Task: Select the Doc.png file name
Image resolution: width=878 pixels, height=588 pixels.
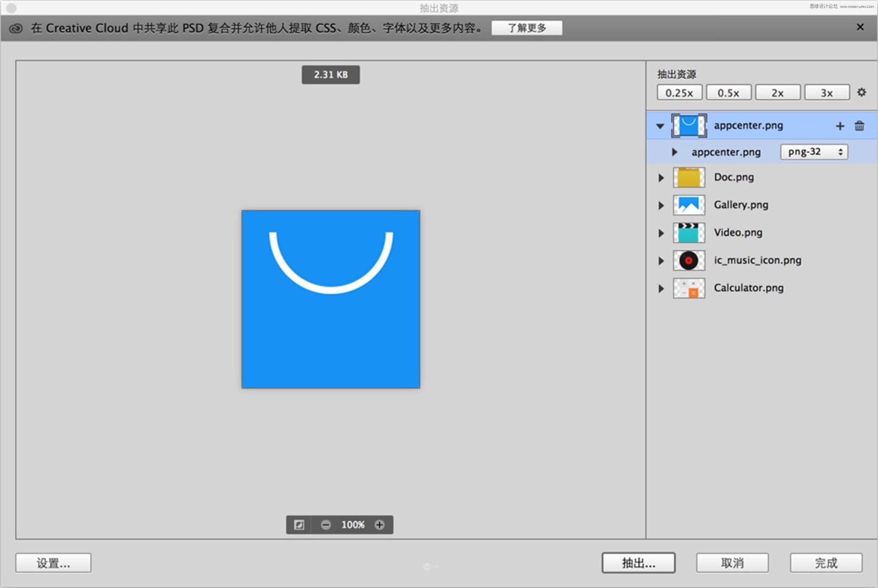Action: [734, 177]
